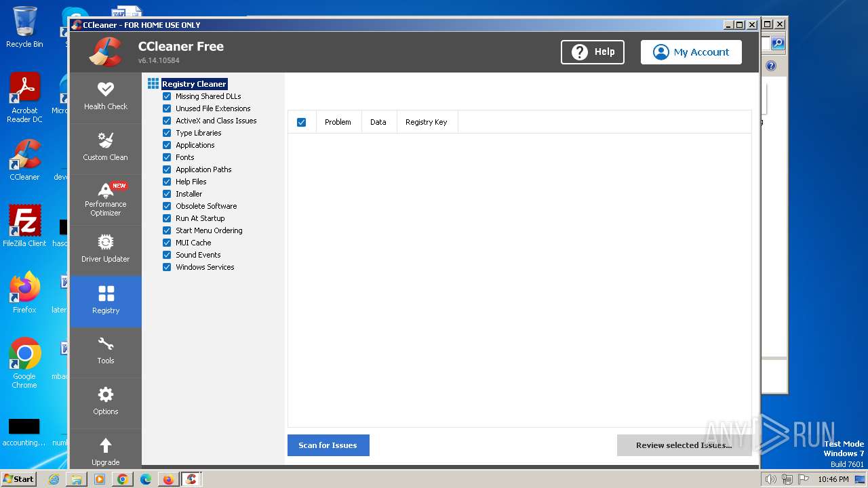Click search magnifier in background window
Image resolution: width=868 pixels, height=488 pixels.
[778, 43]
